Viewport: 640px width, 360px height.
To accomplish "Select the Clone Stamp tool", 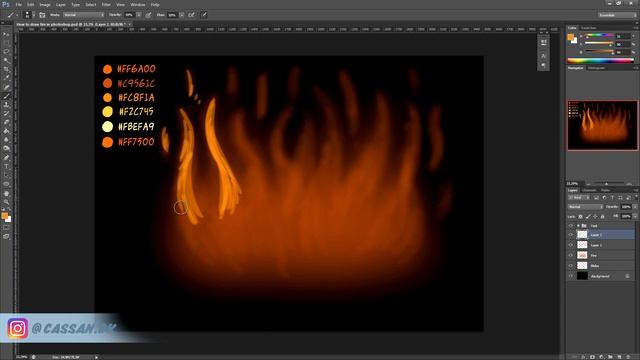I will click(6, 105).
